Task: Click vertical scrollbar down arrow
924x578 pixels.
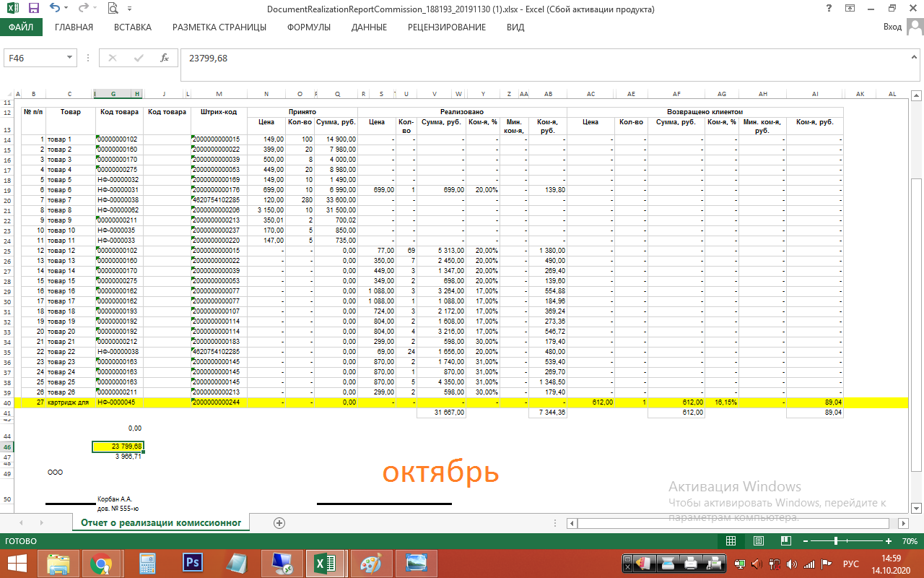Action: click(917, 508)
